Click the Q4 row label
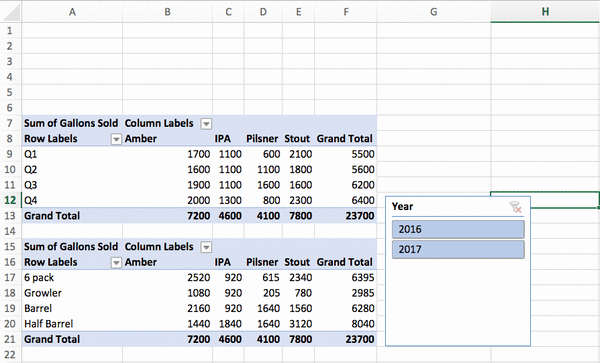600x363 pixels. tap(31, 200)
